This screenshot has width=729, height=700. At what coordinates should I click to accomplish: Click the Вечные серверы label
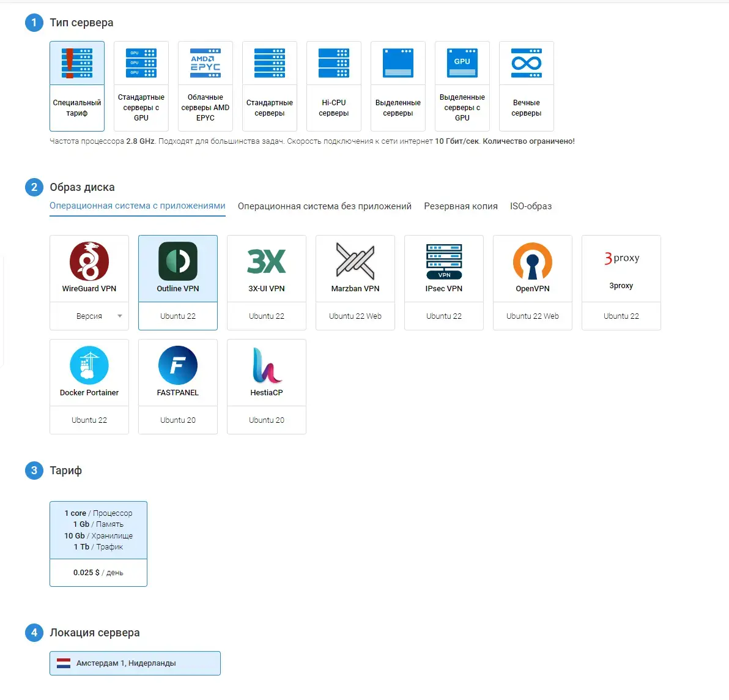tap(527, 108)
